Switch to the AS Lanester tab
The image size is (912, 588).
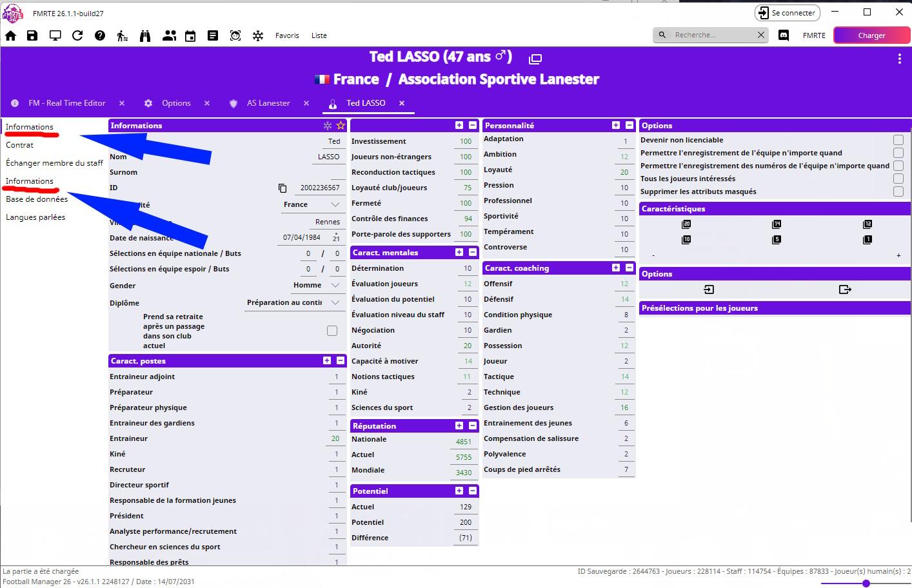click(268, 103)
